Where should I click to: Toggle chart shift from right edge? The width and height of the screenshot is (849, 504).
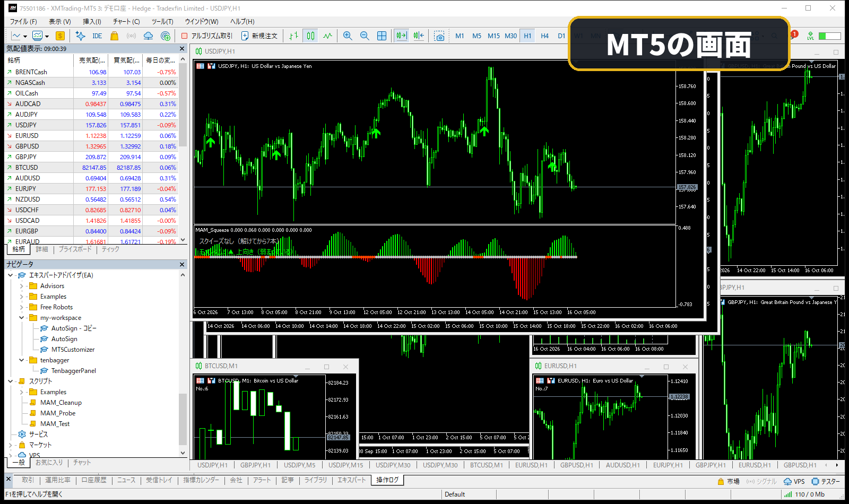[x=419, y=36]
